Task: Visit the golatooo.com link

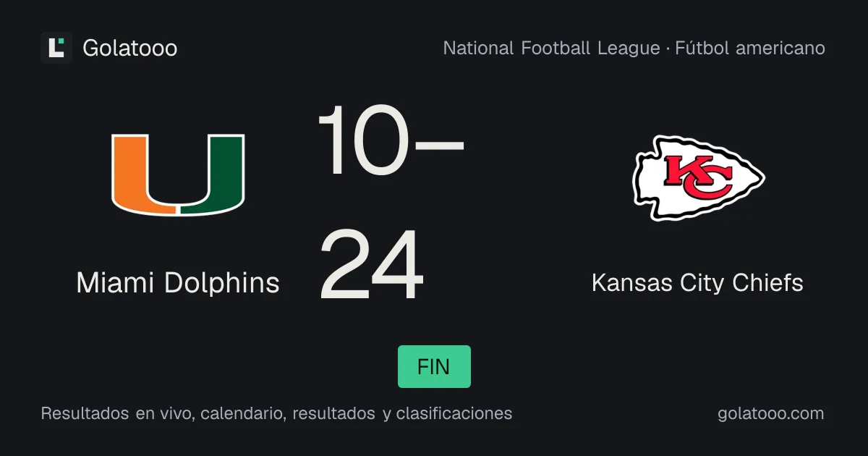Action: click(770, 414)
